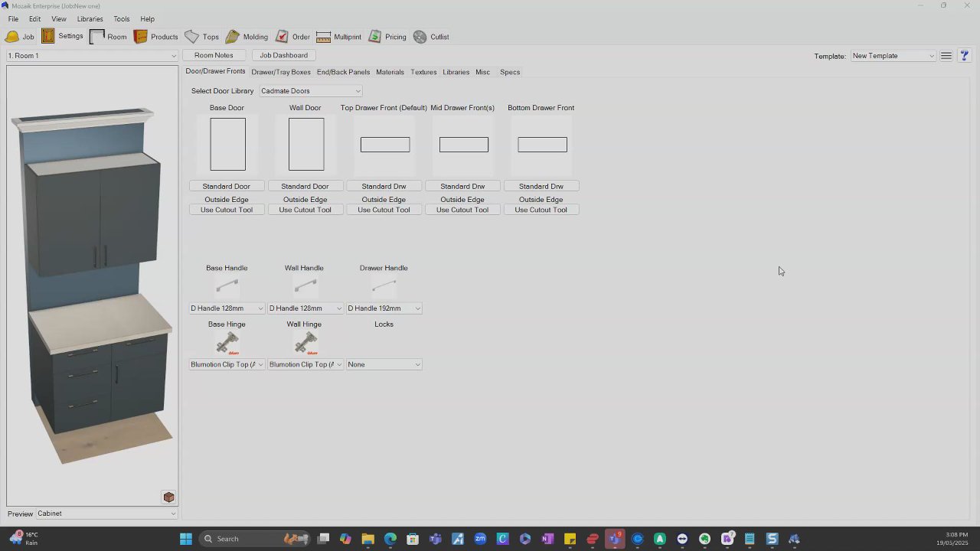Open the Multiprint ruler icon

[x=323, y=37]
